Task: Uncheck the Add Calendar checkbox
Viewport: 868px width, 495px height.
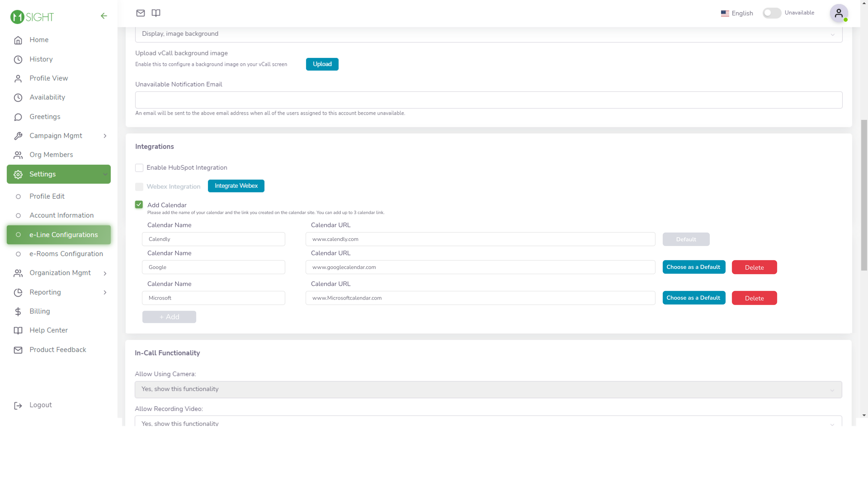Action: coord(139,204)
